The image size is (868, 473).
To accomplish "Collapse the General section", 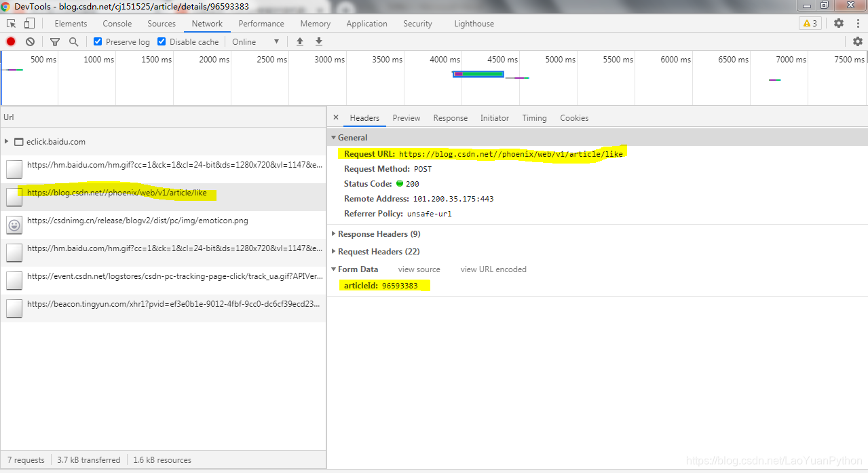I will (x=334, y=137).
